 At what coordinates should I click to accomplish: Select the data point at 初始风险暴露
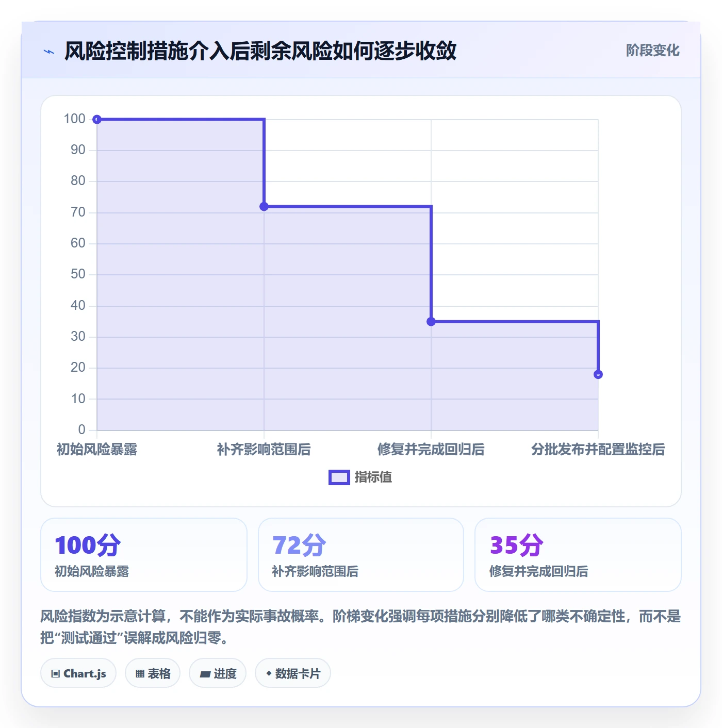[x=97, y=120]
